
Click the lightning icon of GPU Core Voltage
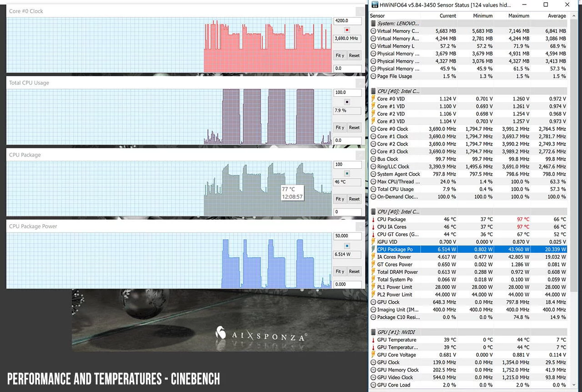(373, 355)
